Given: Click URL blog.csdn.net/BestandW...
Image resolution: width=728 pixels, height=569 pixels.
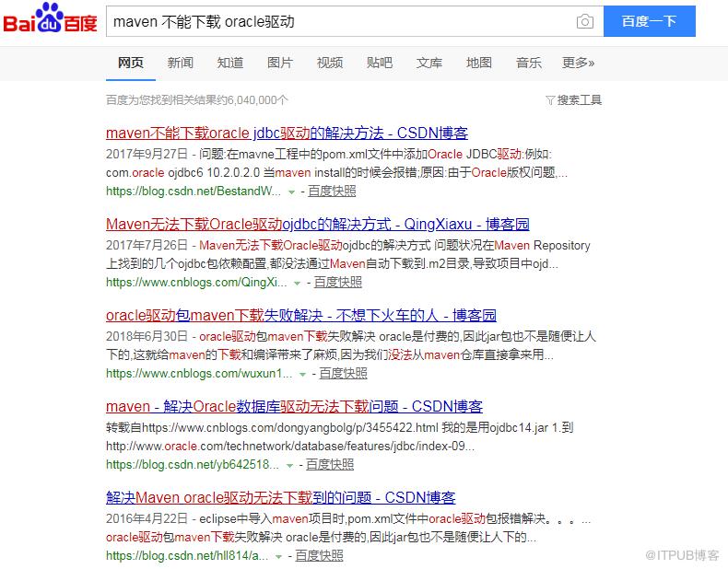Looking at the screenshot, I should coord(194,192).
